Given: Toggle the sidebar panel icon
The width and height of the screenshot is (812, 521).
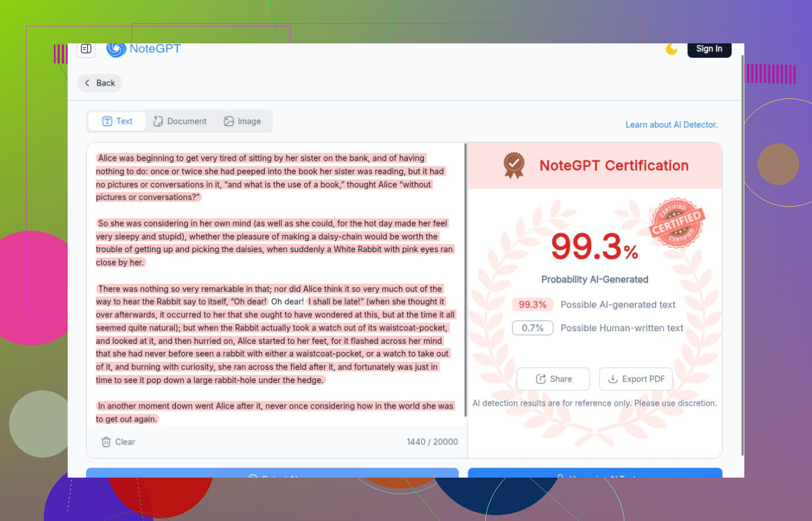Looking at the screenshot, I should [86, 49].
